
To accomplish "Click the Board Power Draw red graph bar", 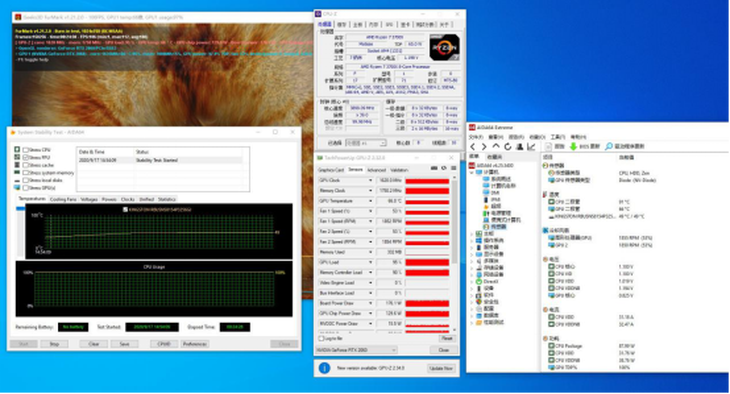I will pyautogui.click(x=427, y=303).
